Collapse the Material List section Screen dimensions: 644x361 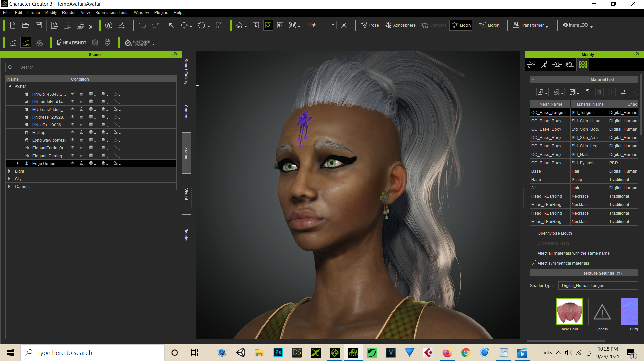click(533, 79)
